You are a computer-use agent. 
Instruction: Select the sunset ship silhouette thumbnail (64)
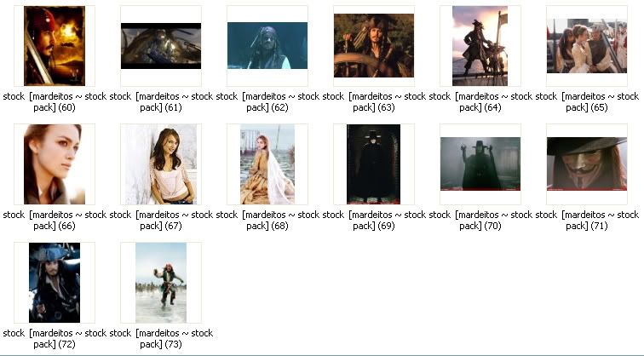480,46
